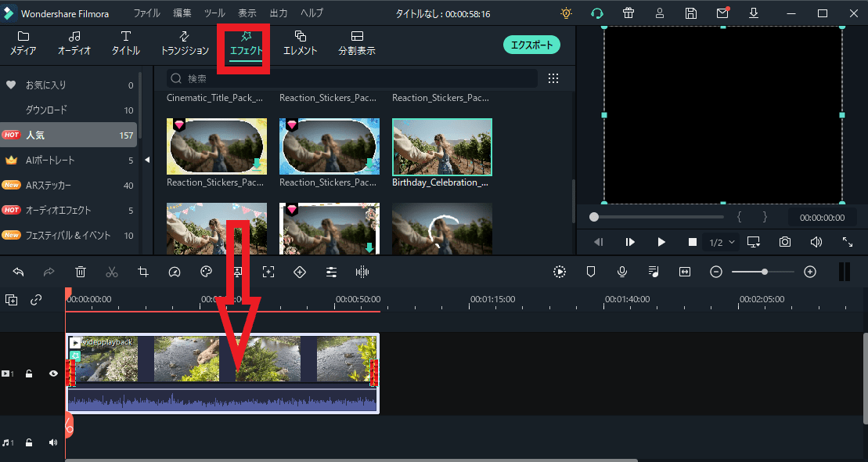
Task: Open the headset support icon
Action: 596,13
